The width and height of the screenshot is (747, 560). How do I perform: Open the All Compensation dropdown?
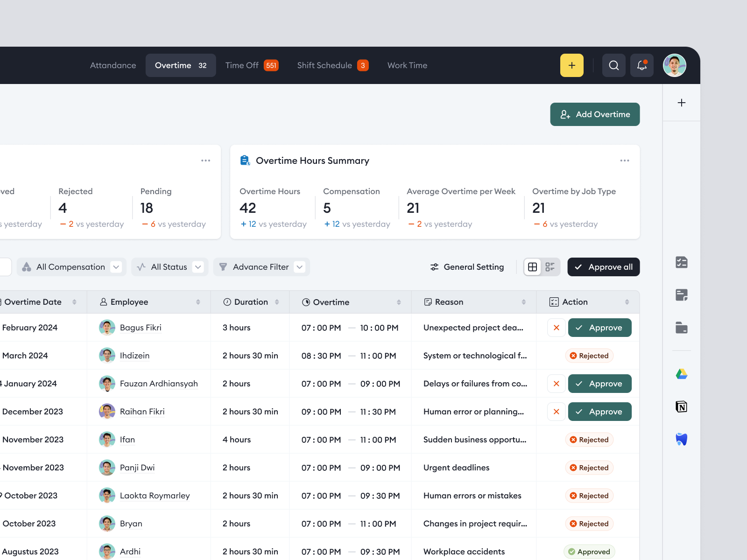point(71,266)
